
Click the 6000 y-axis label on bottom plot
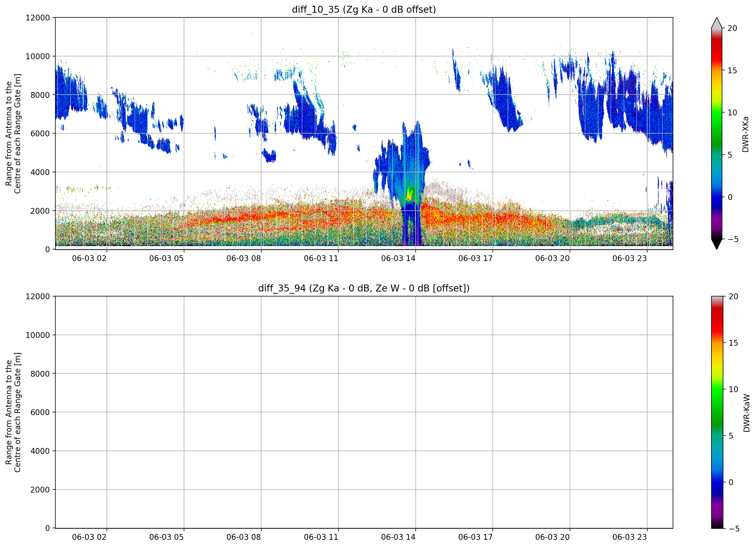coord(40,412)
